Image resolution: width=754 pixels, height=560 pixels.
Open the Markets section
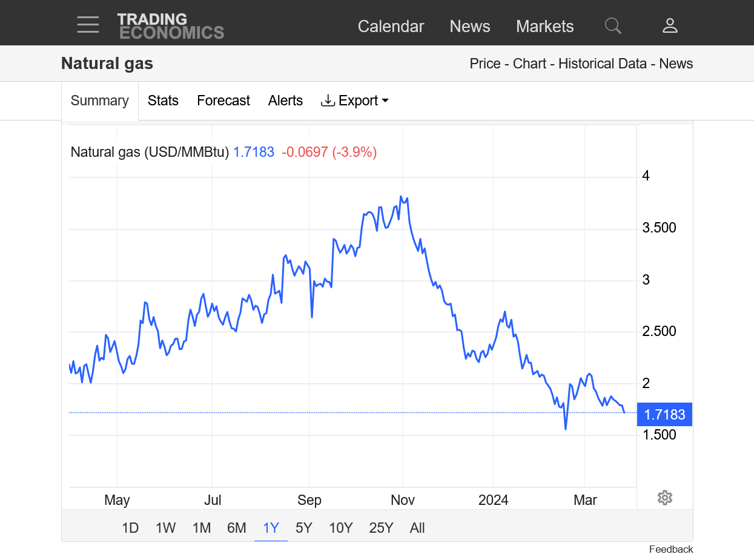tap(545, 26)
